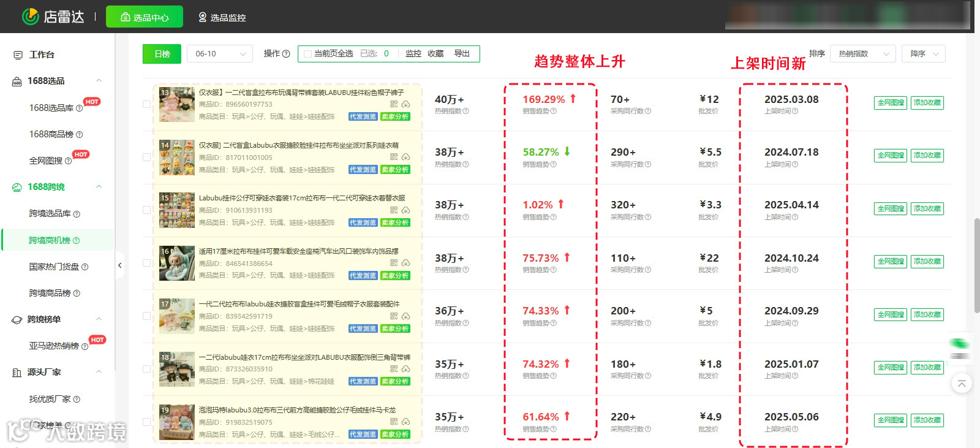Open 跨境商品榜 in the sidebar
Screen dimensions: 980x448
pos(50,293)
